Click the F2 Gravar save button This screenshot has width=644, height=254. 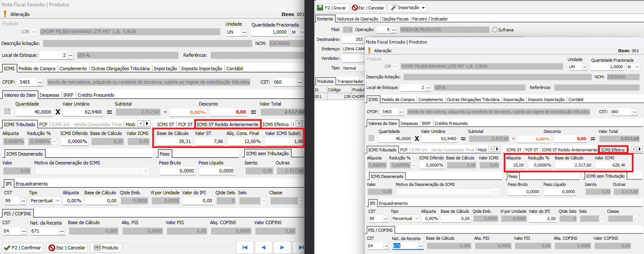click(x=332, y=8)
